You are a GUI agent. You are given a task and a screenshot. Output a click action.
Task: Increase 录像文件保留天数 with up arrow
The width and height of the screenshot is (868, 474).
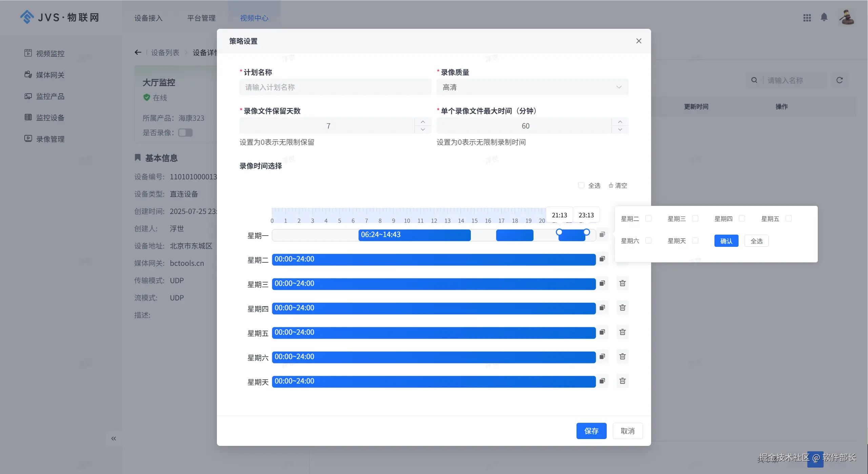[x=423, y=122]
